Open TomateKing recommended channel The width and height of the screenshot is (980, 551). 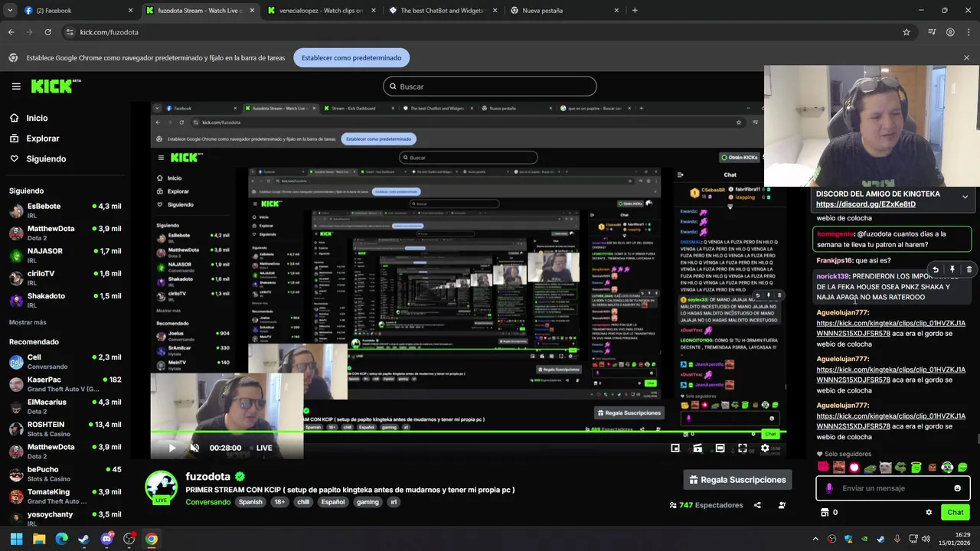(x=65, y=496)
